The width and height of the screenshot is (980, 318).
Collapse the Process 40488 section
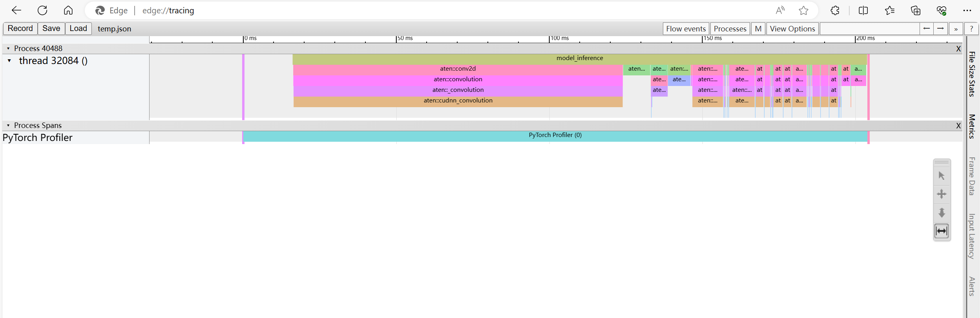point(8,48)
